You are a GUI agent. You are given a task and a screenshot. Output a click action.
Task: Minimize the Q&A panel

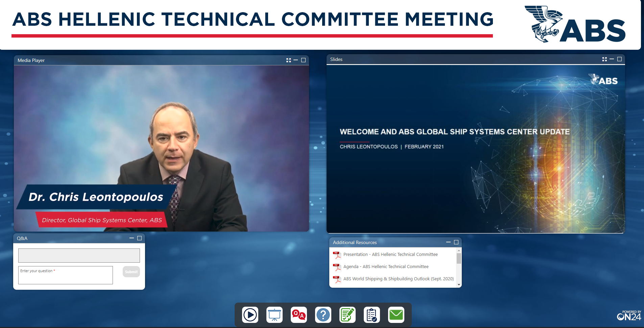(132, 238)
